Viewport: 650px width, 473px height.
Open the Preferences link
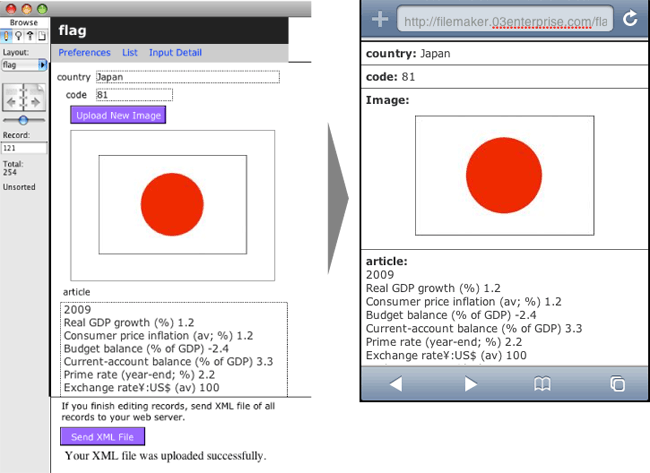(85, 53)
